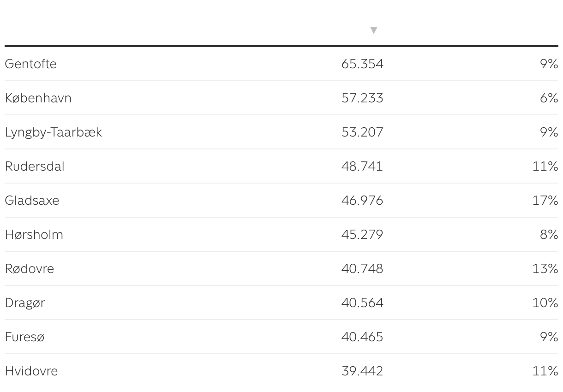
Task: Select the 46.976 value in Gladsaxe row
Action: click(x=362, y=200)
